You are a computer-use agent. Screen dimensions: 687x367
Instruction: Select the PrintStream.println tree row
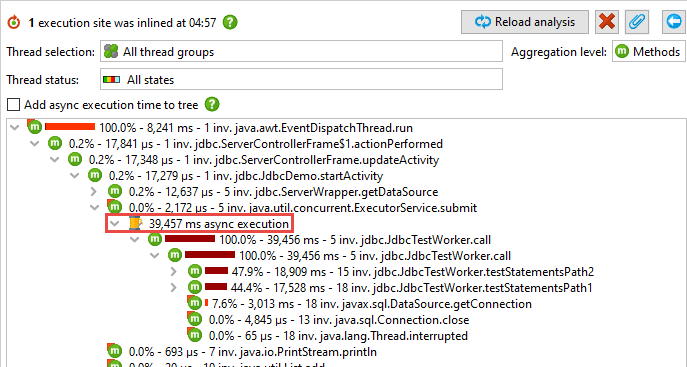click(x=242, y=352)
